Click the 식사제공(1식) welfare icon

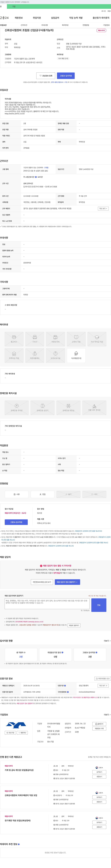tap(76, 355)
